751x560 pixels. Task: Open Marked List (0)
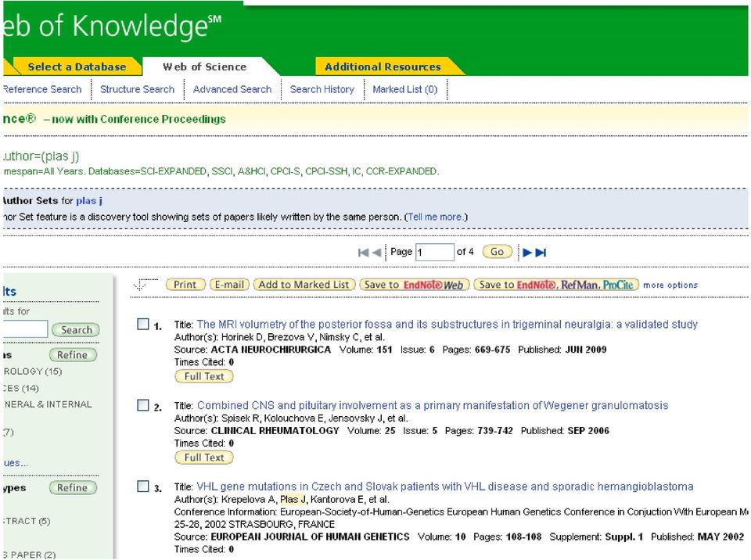[x=404, y=89]
